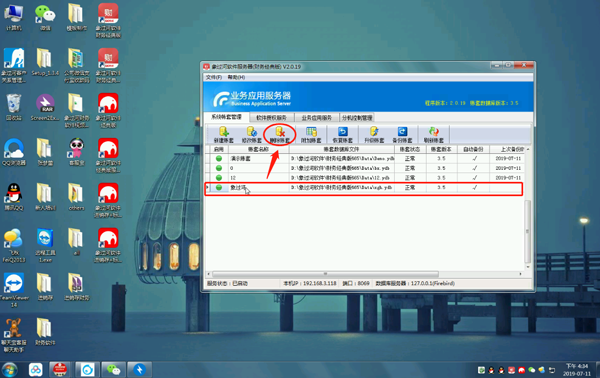Click the 修改帐套 (modify account set) icon
Image resolution: width=600 pixels, height=378 pixels.
251,135
